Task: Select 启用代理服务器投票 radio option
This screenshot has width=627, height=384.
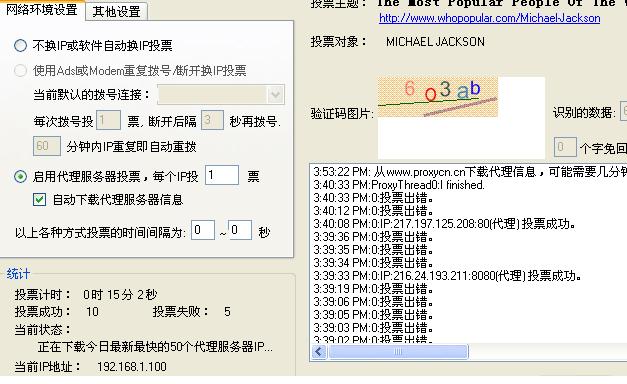Action: [20, 176]
